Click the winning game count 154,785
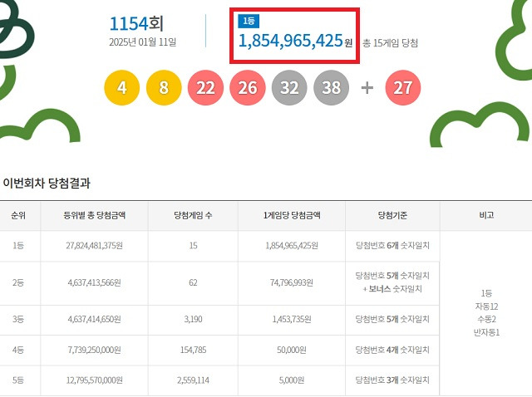 coord(193,350)
